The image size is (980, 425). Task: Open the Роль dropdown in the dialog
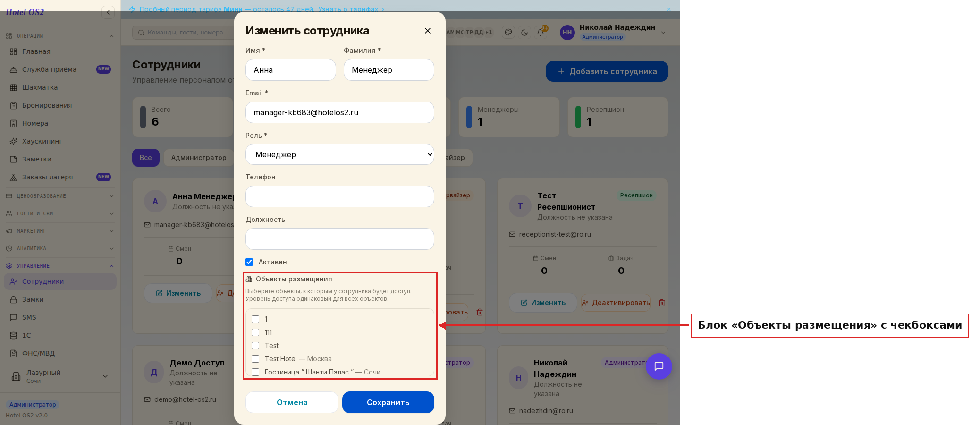tap(340, 154)
